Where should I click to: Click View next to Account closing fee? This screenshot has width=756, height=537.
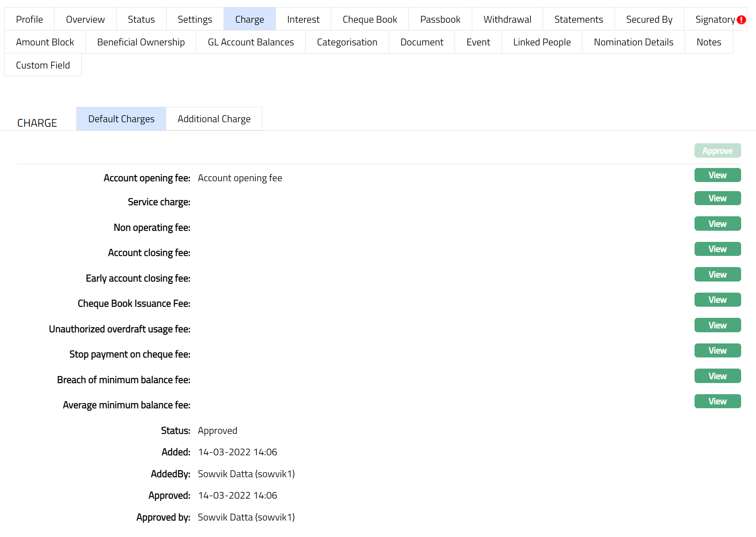pyautogui.click(x=717, y=249)
